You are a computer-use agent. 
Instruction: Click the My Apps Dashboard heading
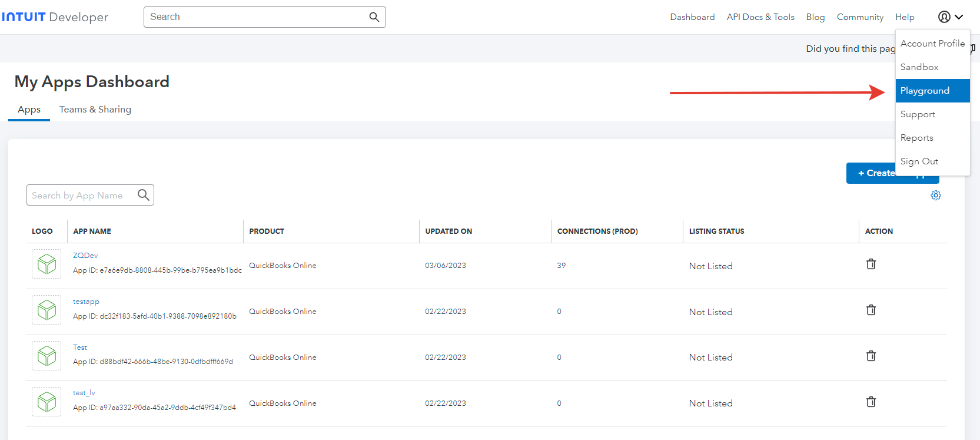(x=92, y=82)
